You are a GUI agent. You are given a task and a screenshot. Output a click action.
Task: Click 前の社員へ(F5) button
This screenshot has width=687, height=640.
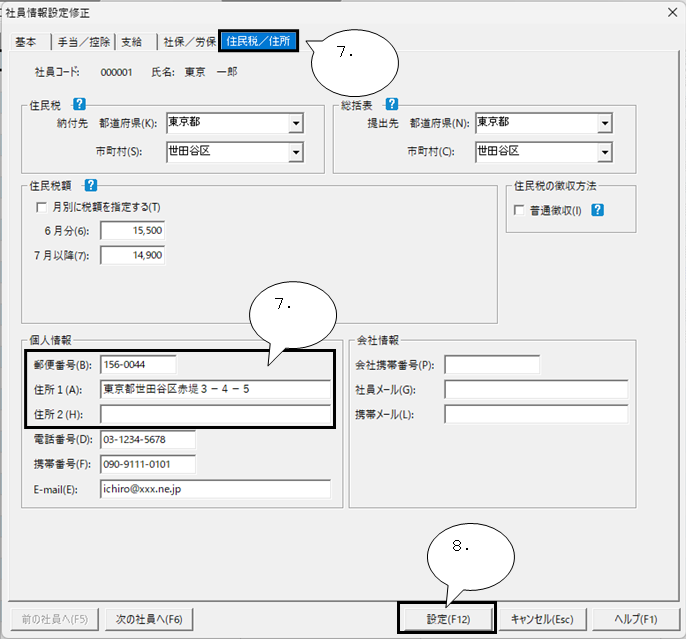(x=55, y=619)
